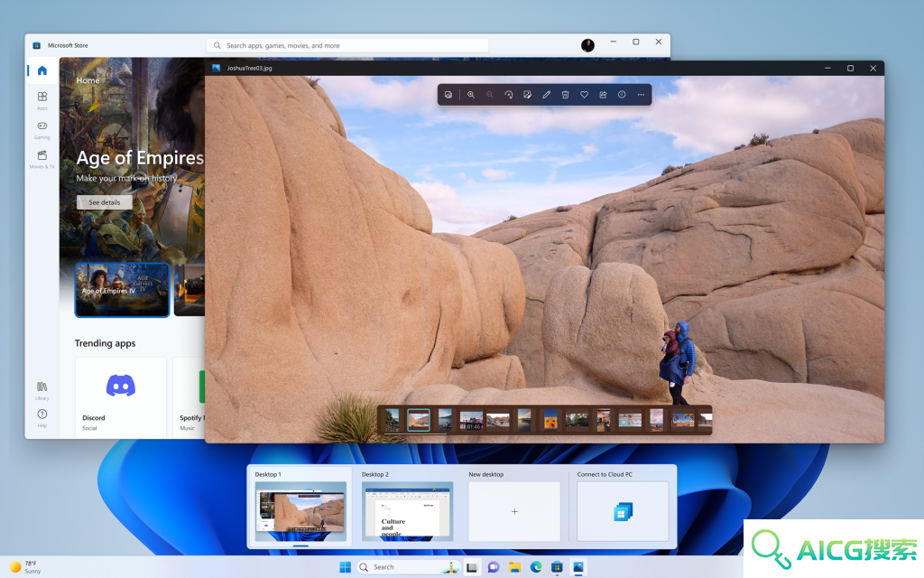Select the highlighted Joshua Tree filmstrip thumbnail
This screenshot has height=578, width=924.
[x=419, y=421]
